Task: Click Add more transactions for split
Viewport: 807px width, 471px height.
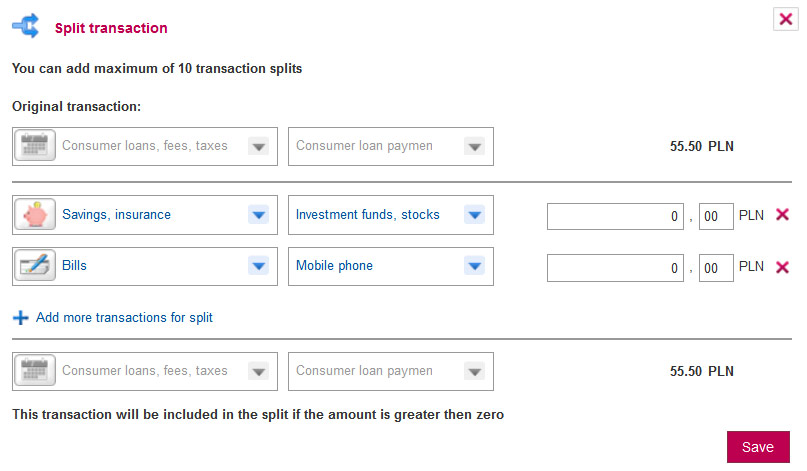Action: tap(124, 318)
